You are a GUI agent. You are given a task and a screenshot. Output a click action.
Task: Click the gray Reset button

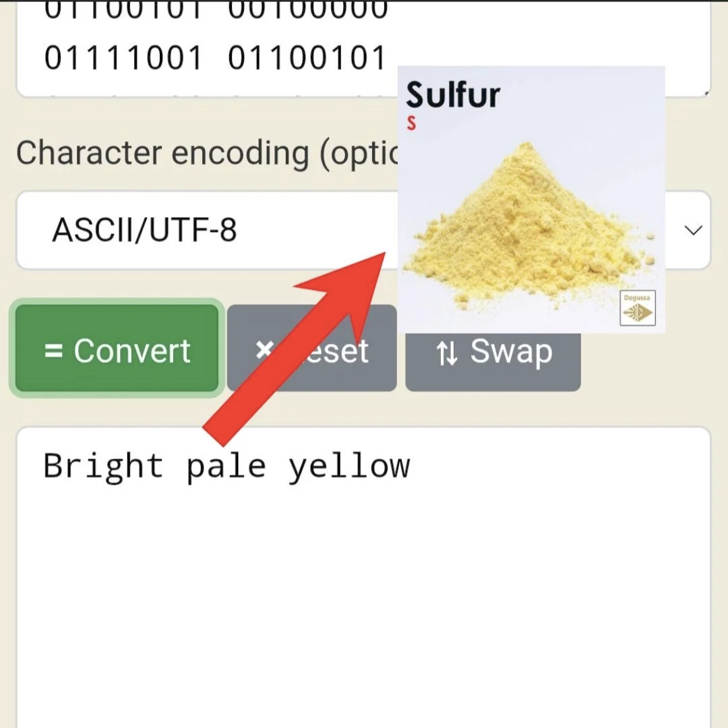coord(312,348)
